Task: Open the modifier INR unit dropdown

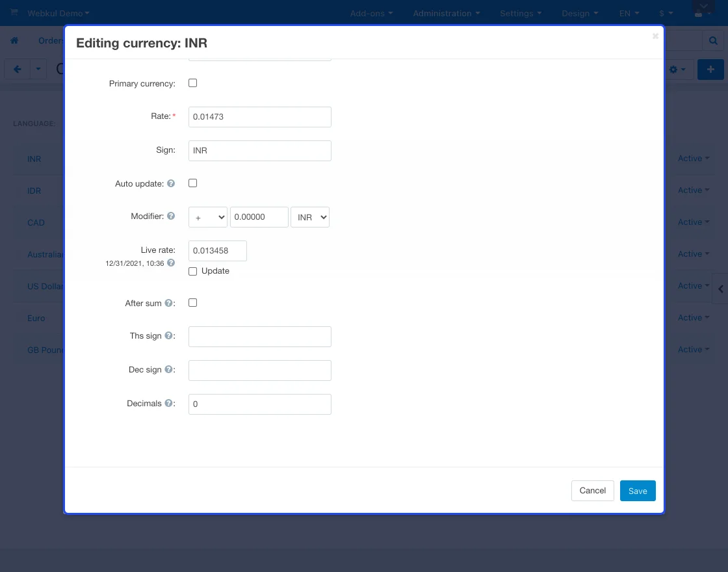Action: pos(310,217)
